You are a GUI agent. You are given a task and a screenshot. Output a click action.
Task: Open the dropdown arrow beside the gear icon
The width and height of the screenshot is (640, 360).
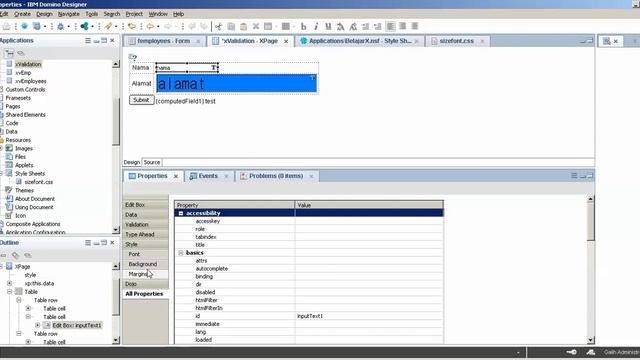pyautogui.click(x=69, y=27)
